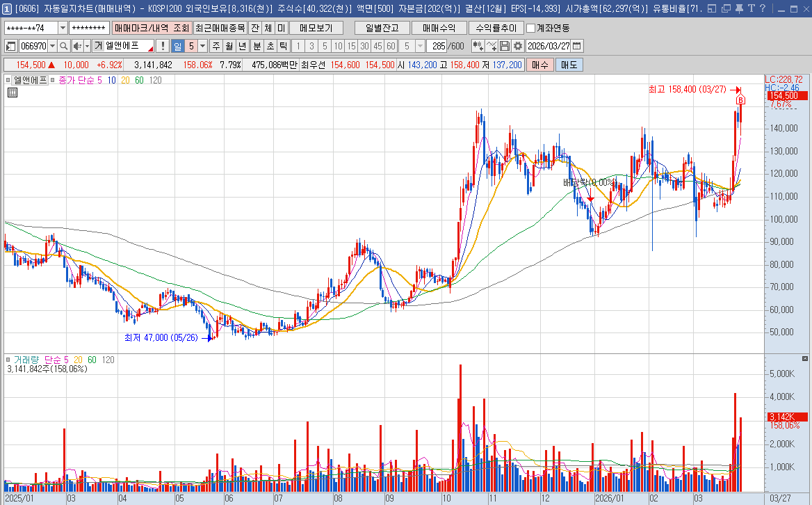Click the stock search magnifier icon
This screenshot has width=812, height=505.
(x=63, y=46)
